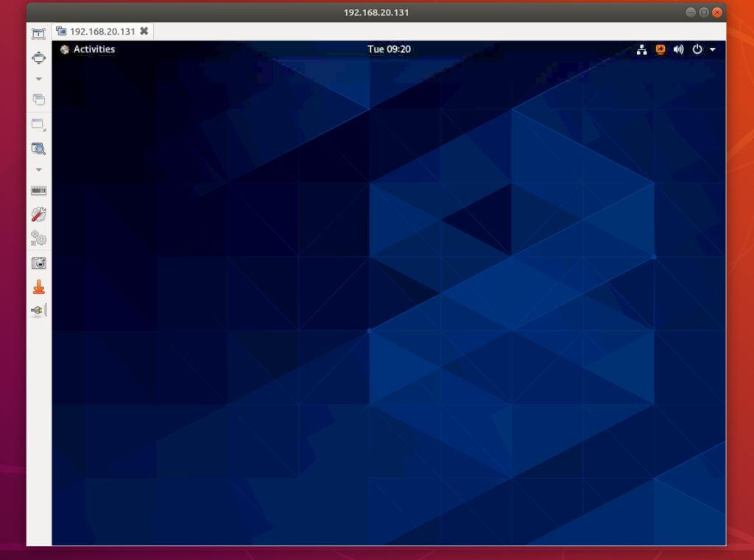Take a screenshot with camera icon

coord(38,263)
